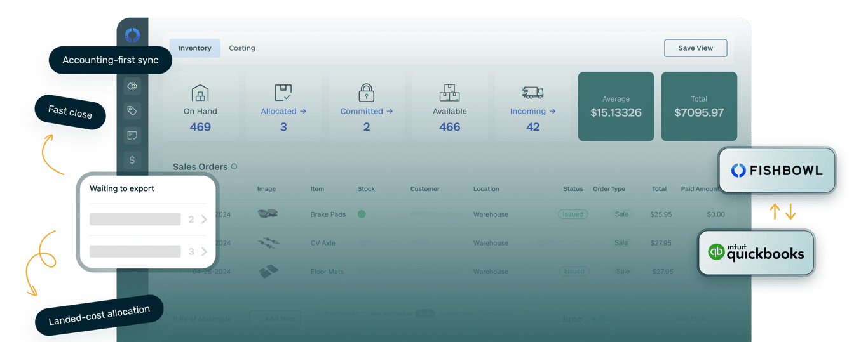Click the Incoming value 42
Viewport: 868px width, 342px height.
coord(532,127)
